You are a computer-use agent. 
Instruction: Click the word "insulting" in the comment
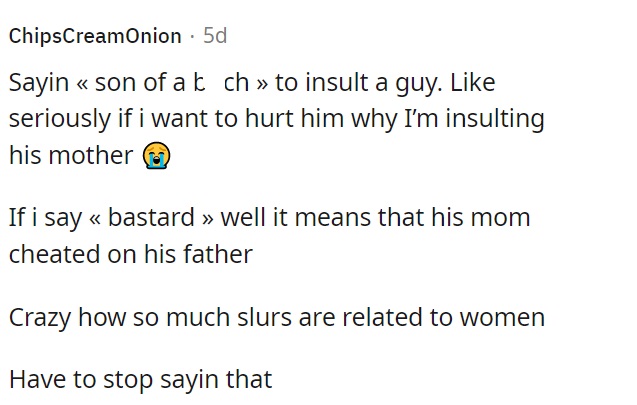pyautogui.click(x=495, y=119)
